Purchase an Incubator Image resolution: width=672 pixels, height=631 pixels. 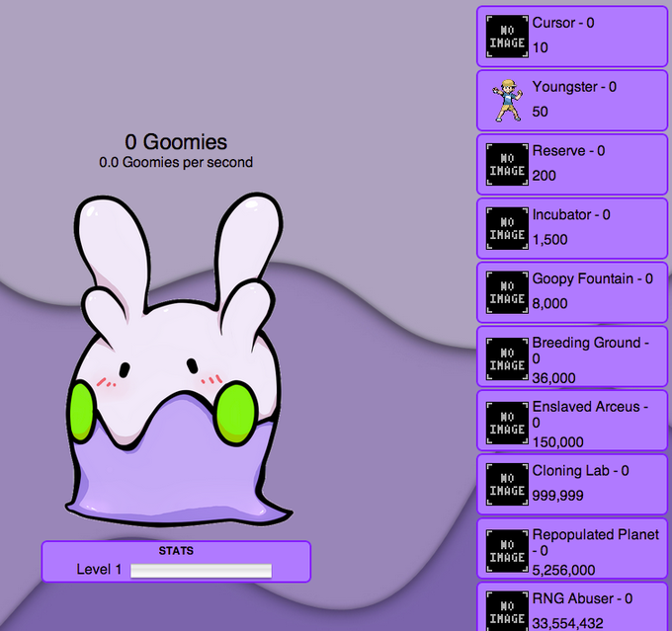(572, 228)
